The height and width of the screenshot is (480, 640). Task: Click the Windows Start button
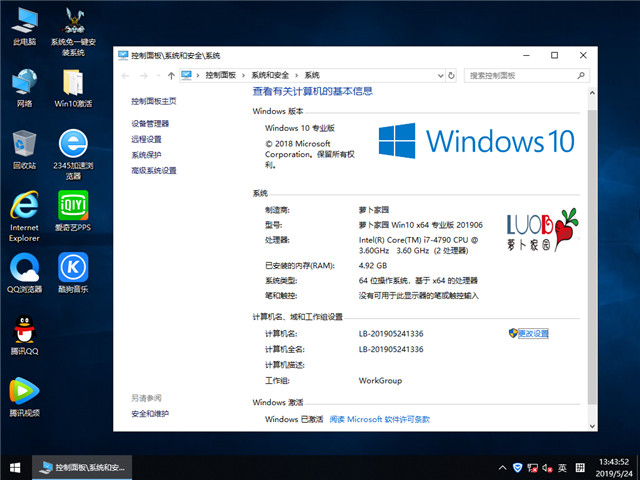point(16,468)
